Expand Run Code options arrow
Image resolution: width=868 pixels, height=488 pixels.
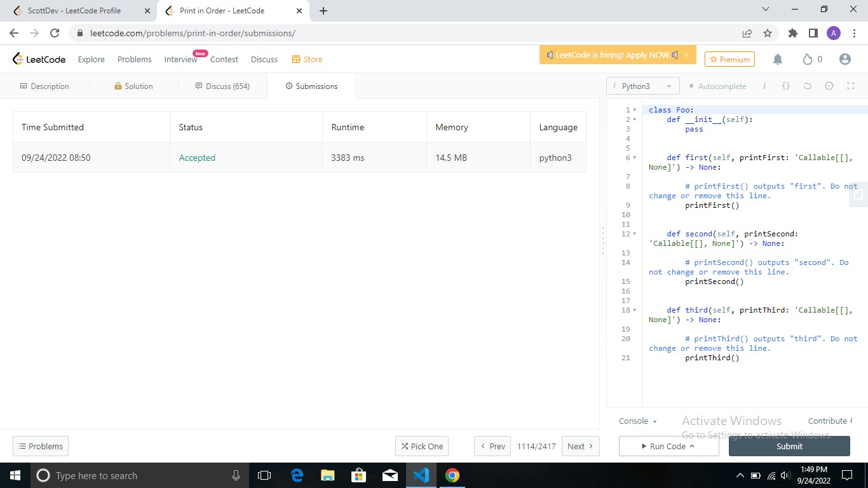tap(692, 446)
